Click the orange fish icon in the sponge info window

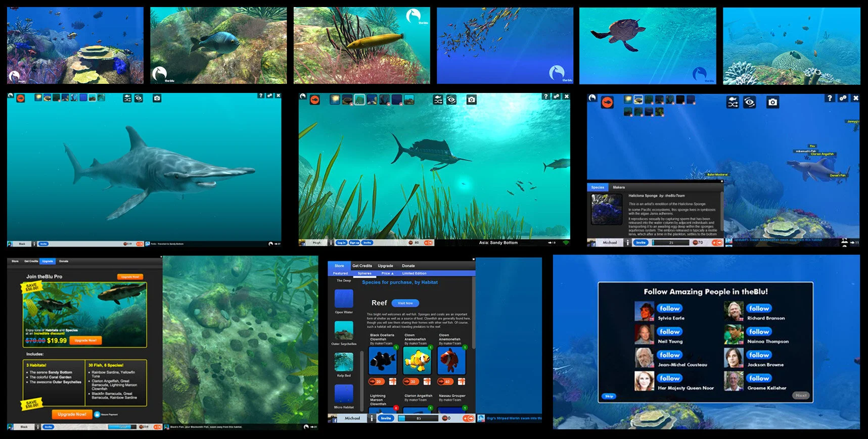[607, 103]
